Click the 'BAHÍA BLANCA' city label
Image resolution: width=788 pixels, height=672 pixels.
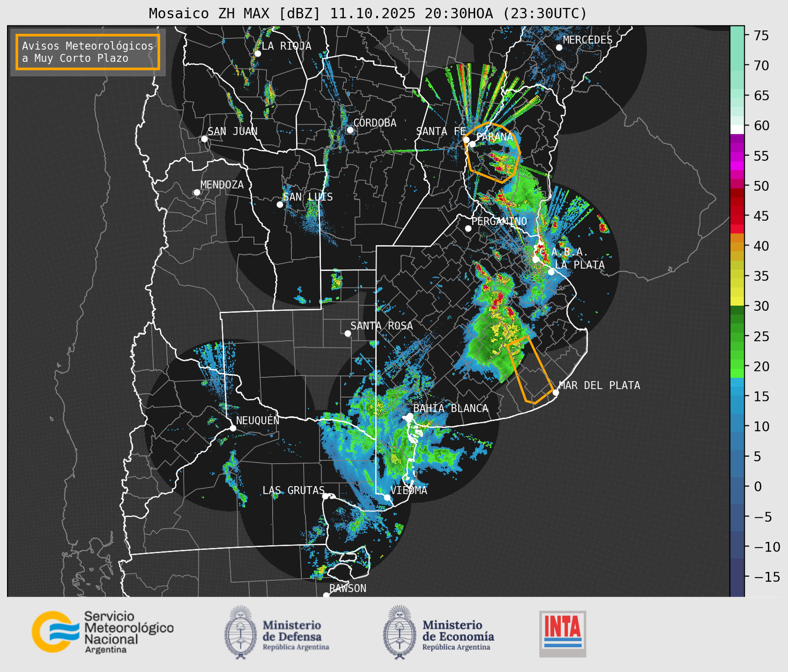451,408
